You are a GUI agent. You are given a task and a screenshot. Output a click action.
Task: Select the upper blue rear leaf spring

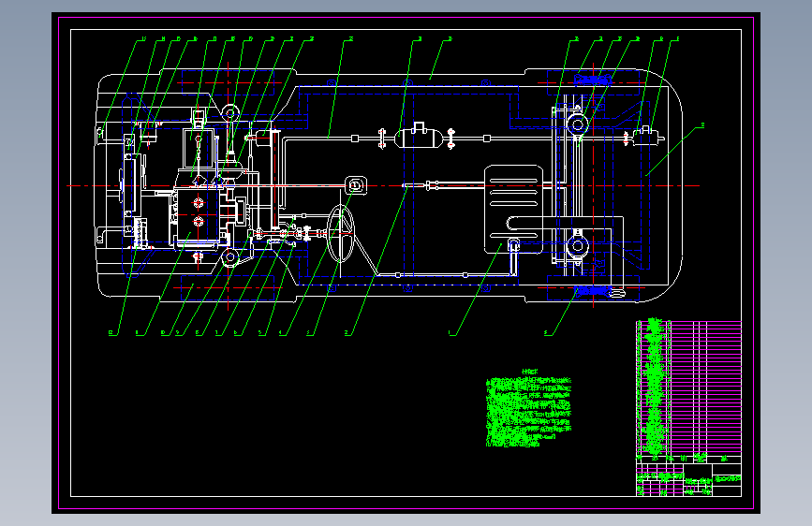coord(593,80)
